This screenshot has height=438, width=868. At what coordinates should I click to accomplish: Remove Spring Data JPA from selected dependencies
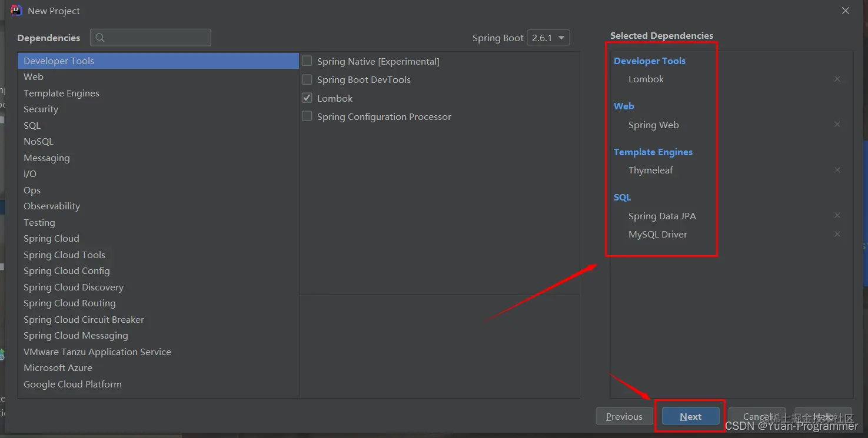click(837, 216)
